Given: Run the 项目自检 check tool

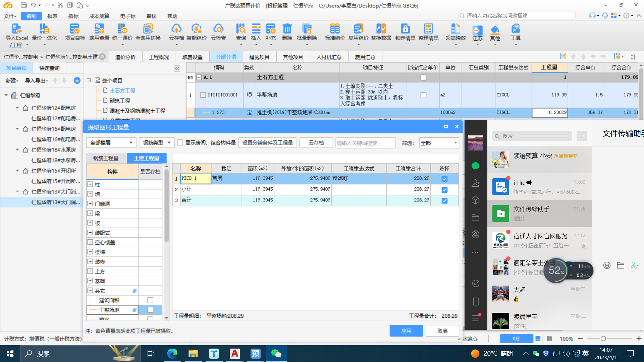Looking at the screenshot, I should point(75,33).
